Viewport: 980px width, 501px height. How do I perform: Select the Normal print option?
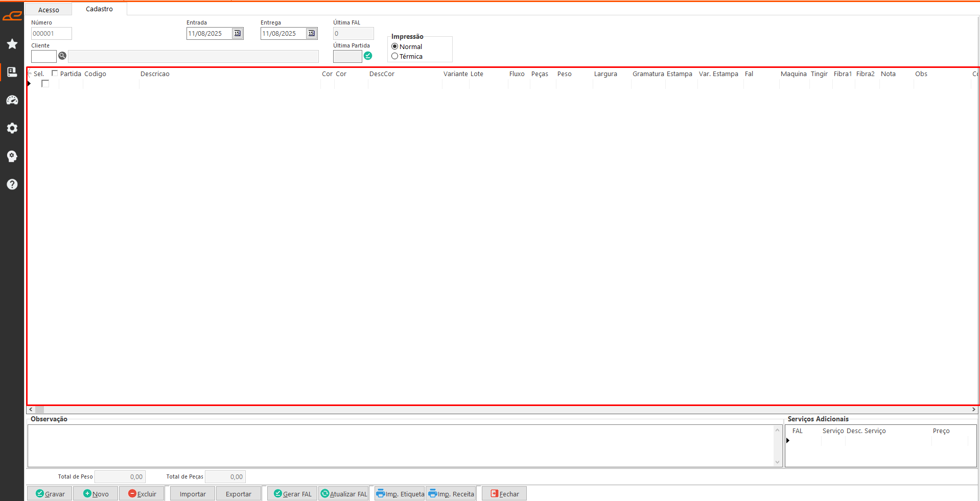395,46
